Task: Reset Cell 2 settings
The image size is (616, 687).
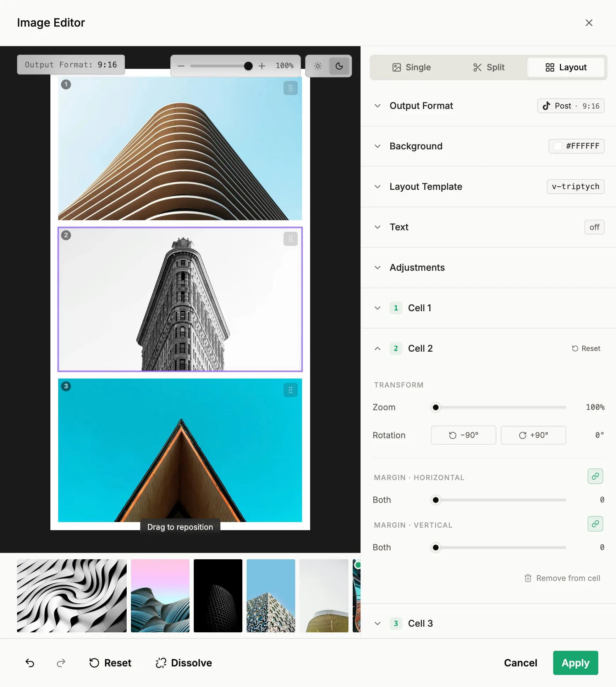Action: click(x=586, y=348)
